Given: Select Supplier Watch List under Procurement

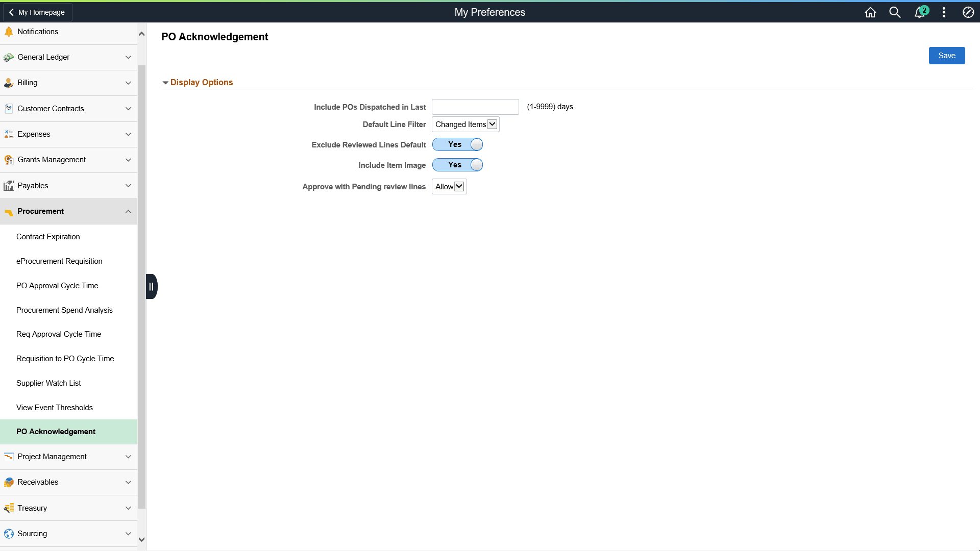Looking at the screenshot, I should click(48, 383).
